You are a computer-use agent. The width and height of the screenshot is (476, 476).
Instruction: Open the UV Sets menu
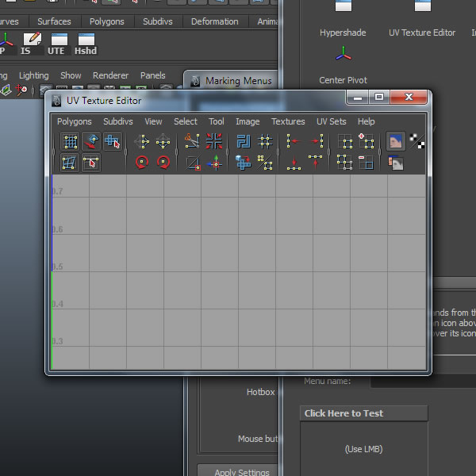[331, 121]
